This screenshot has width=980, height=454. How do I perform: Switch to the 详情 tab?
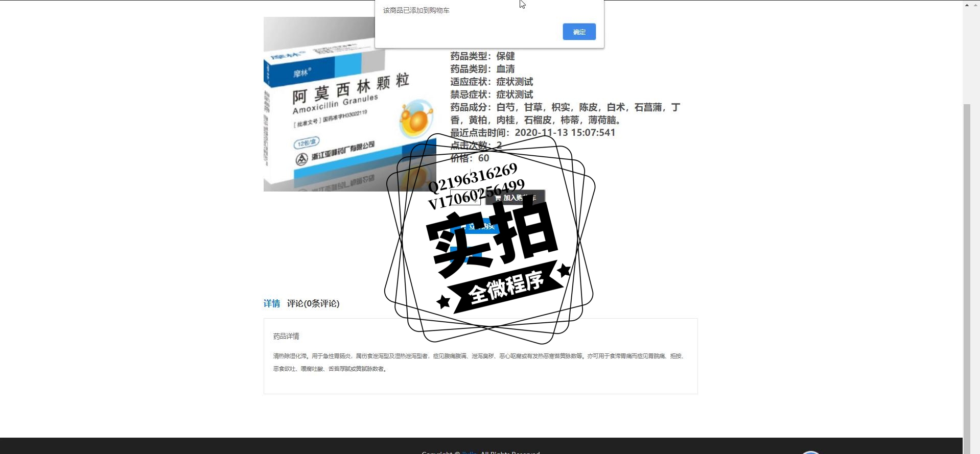(272, 303)
